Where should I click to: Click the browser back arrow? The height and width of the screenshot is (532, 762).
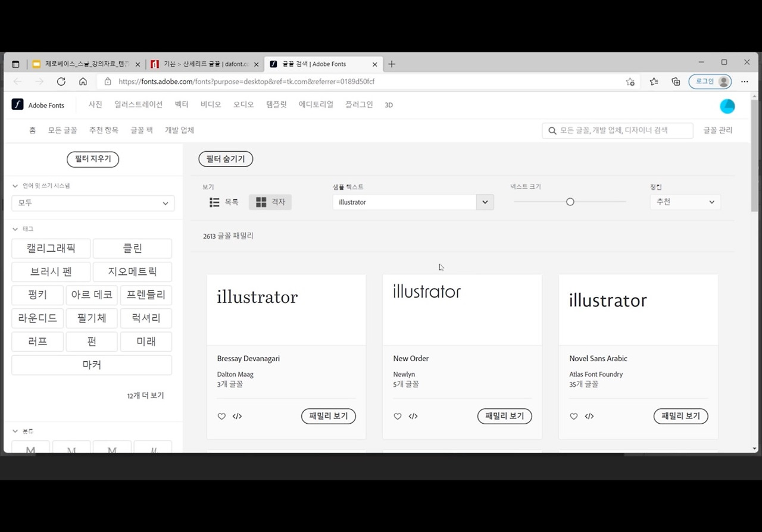tap(17, 82)
